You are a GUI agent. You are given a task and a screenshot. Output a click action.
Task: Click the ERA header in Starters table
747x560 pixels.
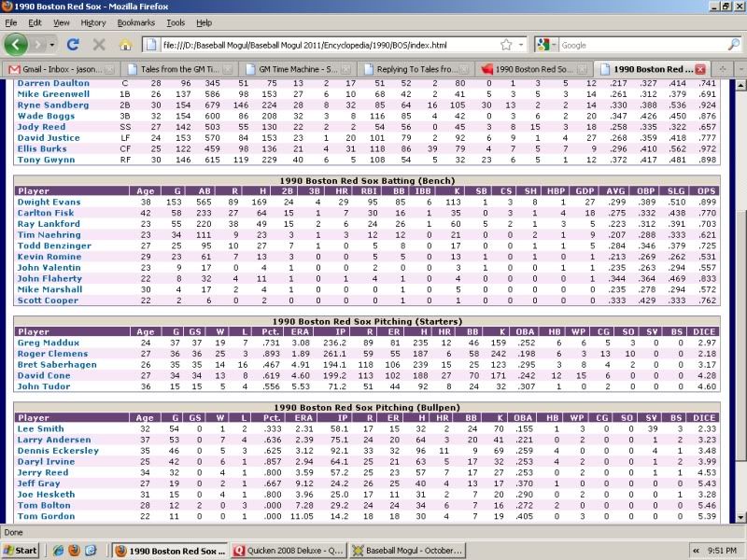pos(300,331)
